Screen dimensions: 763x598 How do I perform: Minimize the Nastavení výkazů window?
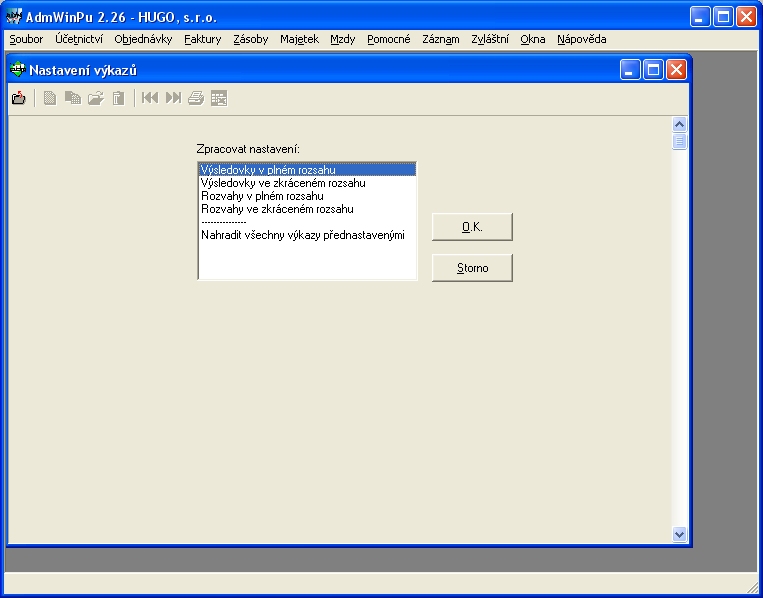[630, 70]
